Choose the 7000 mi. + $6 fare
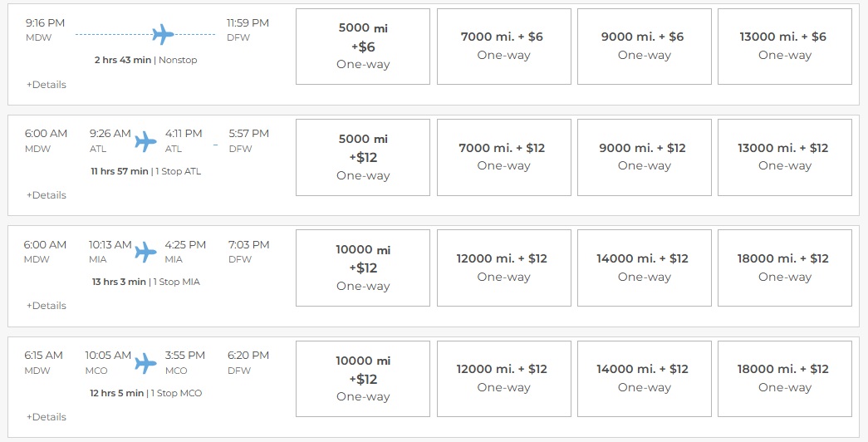Screen dimensions: 868x442 [x=503, y=47]
